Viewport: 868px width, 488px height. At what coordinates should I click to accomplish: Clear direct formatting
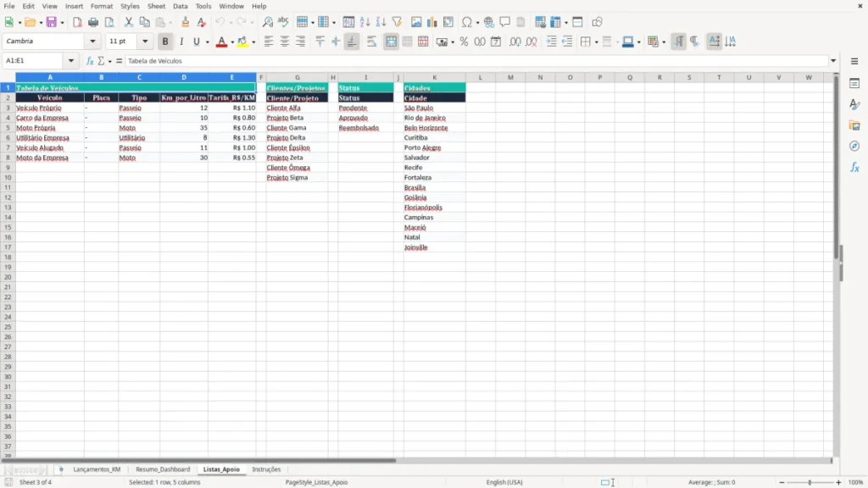202,22
